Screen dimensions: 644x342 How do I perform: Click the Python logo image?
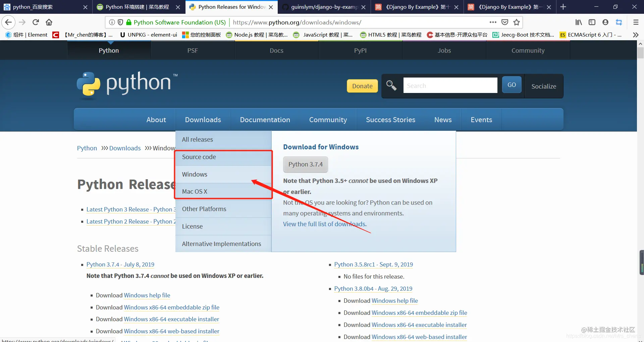127,86
